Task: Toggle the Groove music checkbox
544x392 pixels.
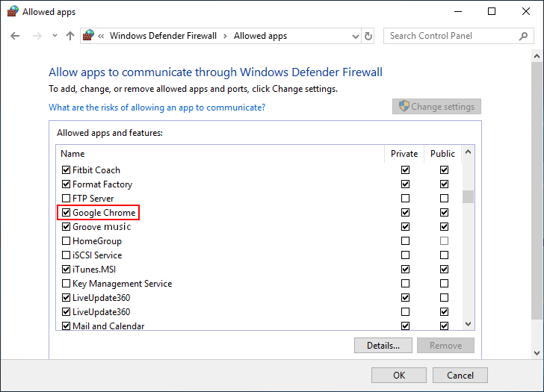Action: click(x=66, y=227)
